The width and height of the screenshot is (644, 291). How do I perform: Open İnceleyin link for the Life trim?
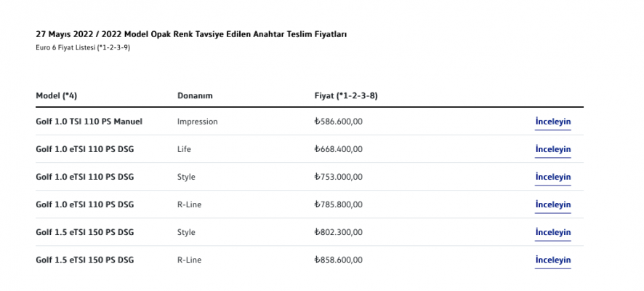click(553, 149)
